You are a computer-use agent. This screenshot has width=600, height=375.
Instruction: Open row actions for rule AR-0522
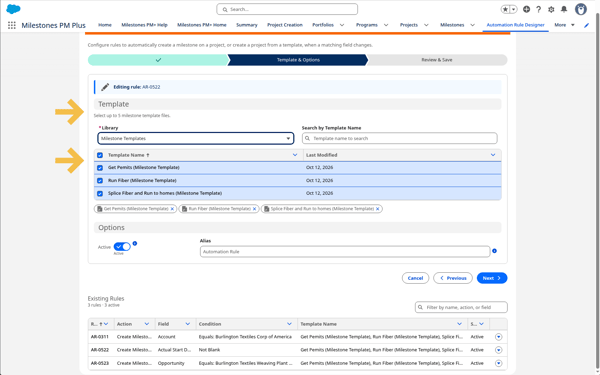click(x=498, y=350)
